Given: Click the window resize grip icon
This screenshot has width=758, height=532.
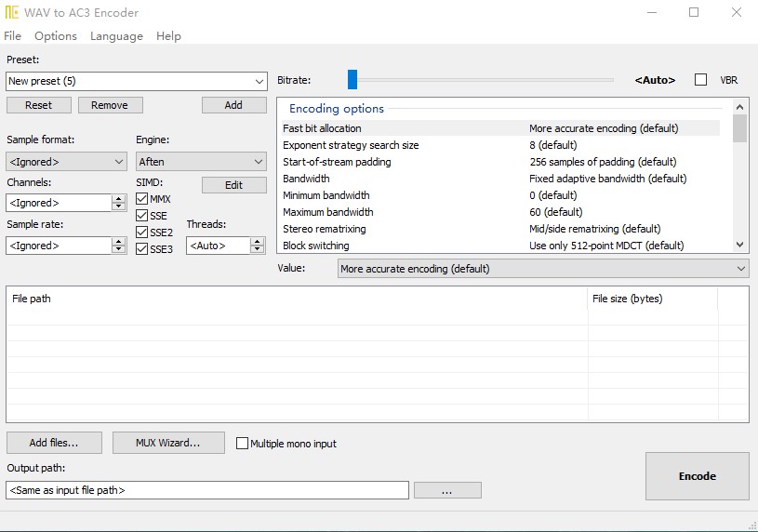Looking at the screenshot, I should coord(752,526).
